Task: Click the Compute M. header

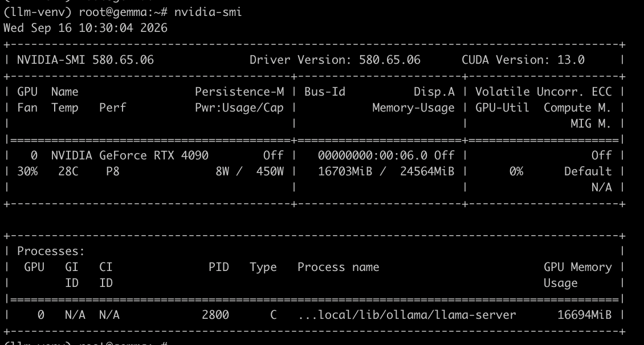Action: pos(577,108)
